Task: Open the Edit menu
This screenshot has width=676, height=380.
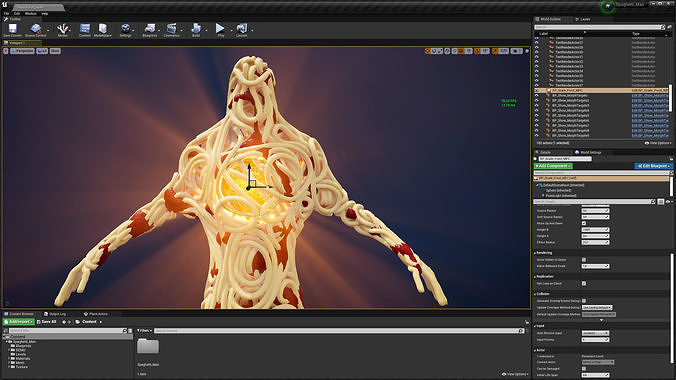Action: pos(17,13)
